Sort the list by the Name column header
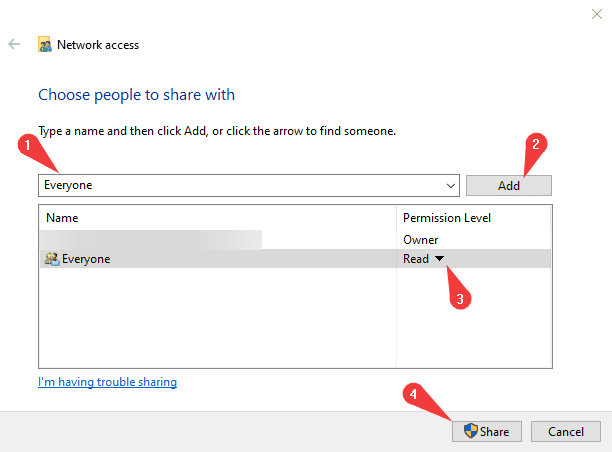 [217, 217]
